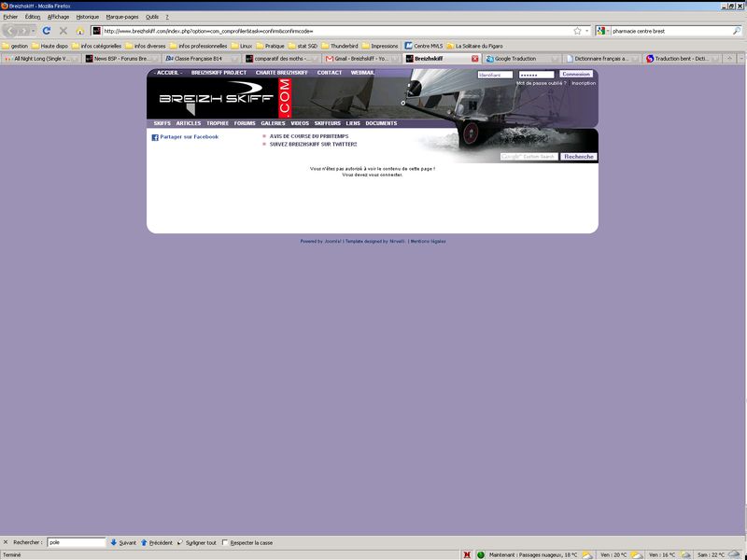Click the pharmacie centre brest search box
Image resolution: width=747 pixels, height=560 pixels.
[670, 31]
